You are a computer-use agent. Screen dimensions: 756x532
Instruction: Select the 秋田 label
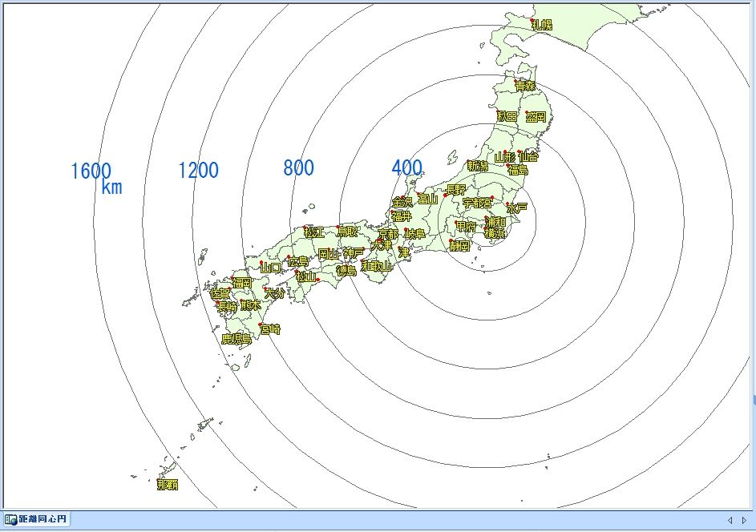(507, 117)
